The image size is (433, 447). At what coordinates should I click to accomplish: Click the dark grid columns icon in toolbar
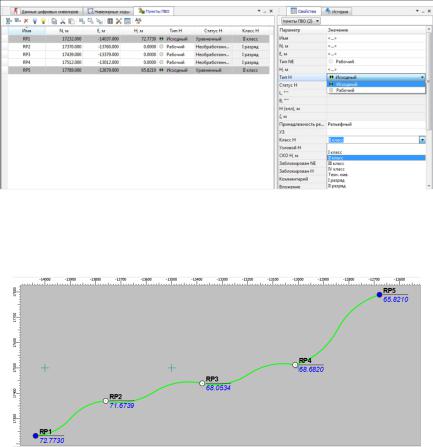pyautogui.click(x=110, y=21)
